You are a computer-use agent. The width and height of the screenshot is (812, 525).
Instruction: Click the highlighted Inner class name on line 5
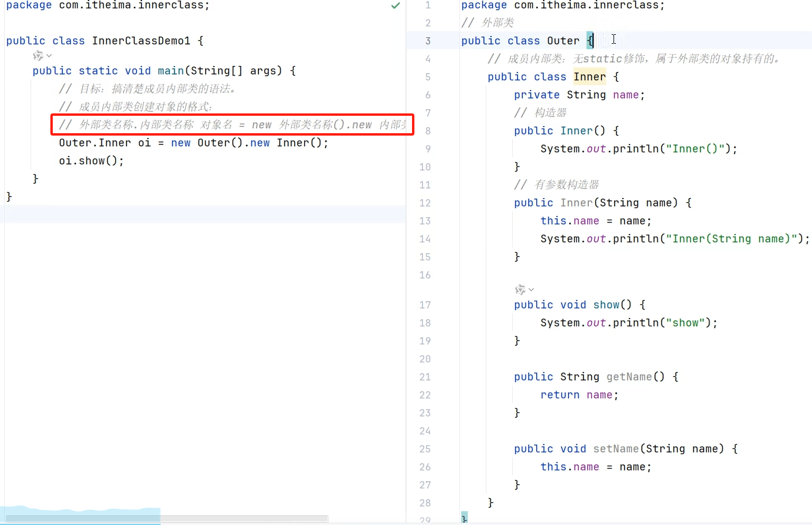(x=590, y=77)
